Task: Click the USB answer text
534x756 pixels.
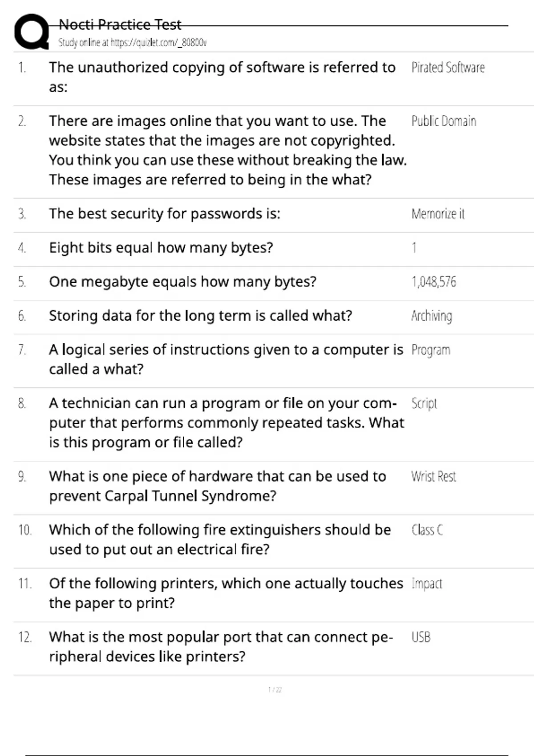Action: click(x=421, y=637)
